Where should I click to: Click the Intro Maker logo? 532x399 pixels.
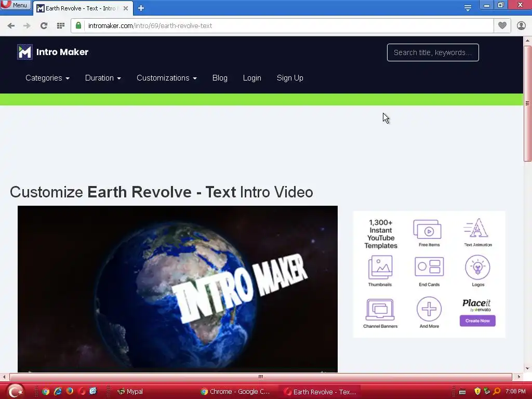[25, 52]
